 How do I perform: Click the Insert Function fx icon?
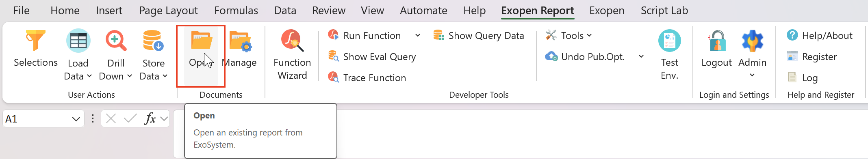click(x=150, y=118)
